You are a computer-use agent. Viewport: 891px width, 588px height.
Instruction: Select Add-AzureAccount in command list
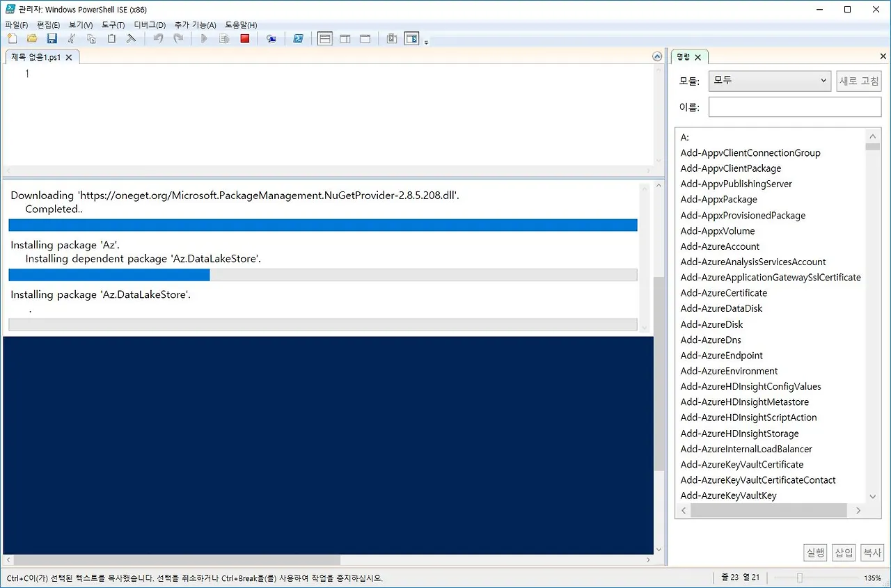[720, 246]
